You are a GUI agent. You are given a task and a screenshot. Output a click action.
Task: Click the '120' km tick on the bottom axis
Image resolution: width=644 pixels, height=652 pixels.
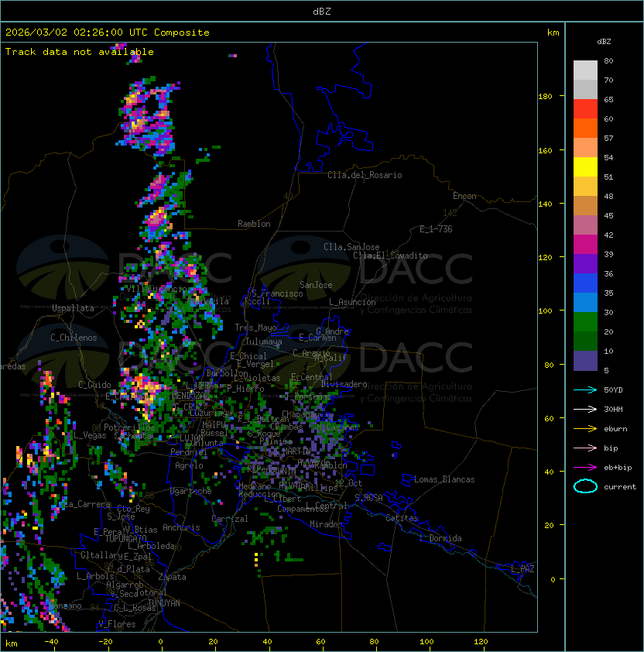click(481, 642)
